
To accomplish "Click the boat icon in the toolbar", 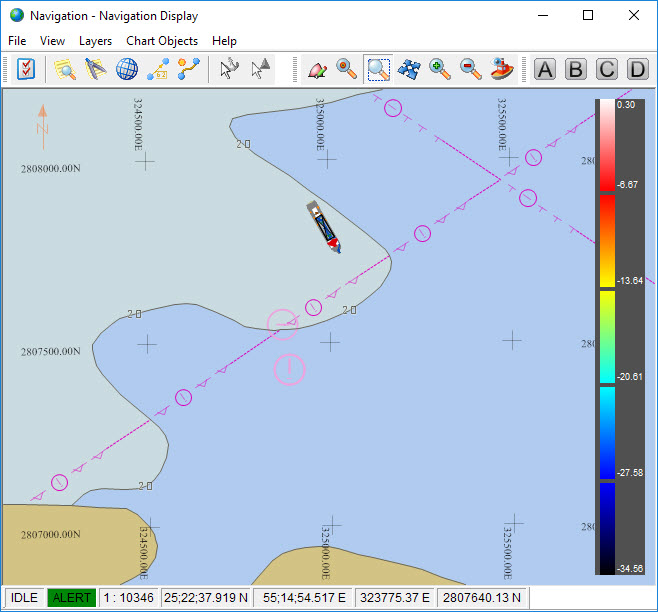I will click(x=501, y=69).
